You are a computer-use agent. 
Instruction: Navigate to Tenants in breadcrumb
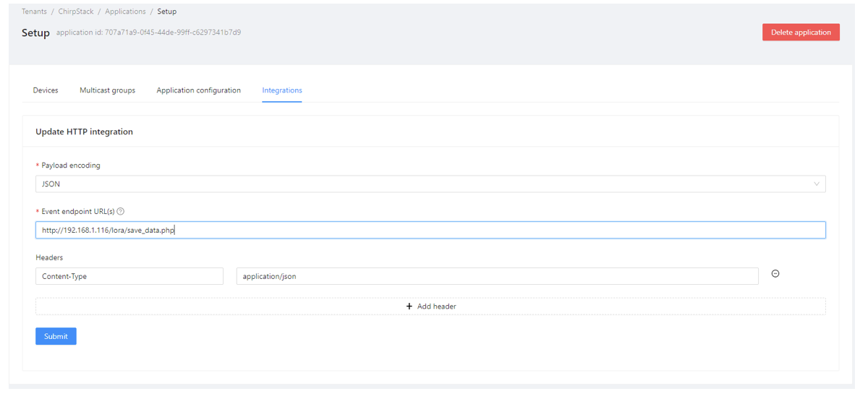pyautogui.click(x=34, y=12)
